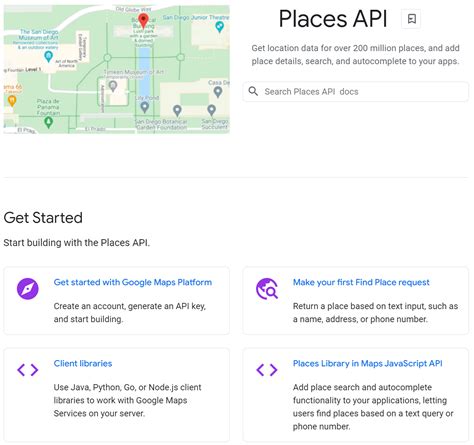Click the Casa De map pin
The width and height of the screenshot is (474, 445).
(218, 92)
